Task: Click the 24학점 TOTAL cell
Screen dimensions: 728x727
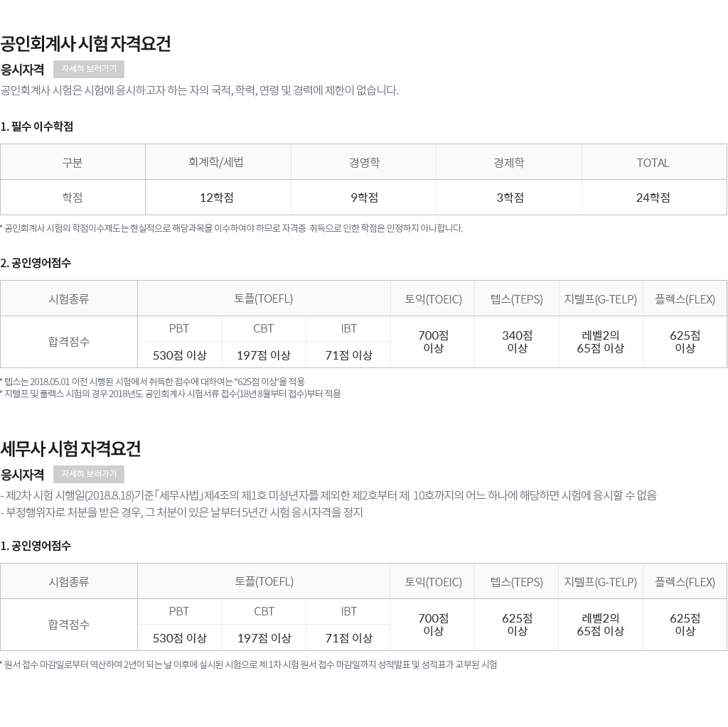Action: click(x=654, y=198)
